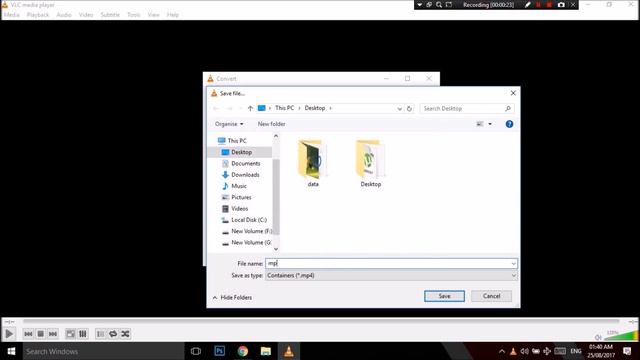The width and height of the screenshot is (640, 360).
Task: Click the blue help icon in dialog
Action: [x=509, y=124]
